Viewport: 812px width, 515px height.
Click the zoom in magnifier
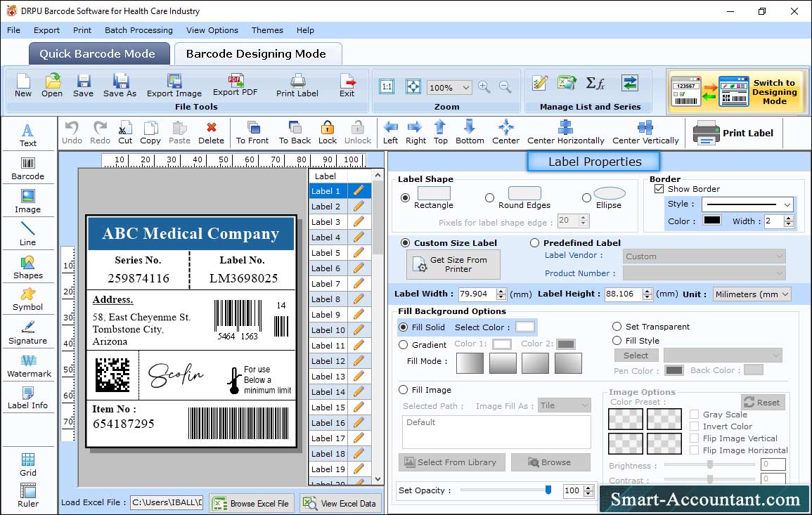484,86
